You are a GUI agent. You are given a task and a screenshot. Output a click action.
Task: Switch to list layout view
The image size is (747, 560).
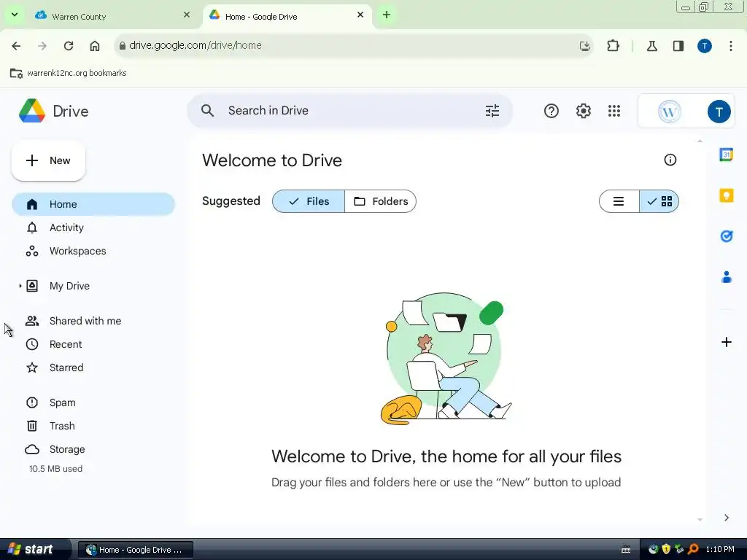(x=619, y=201)
